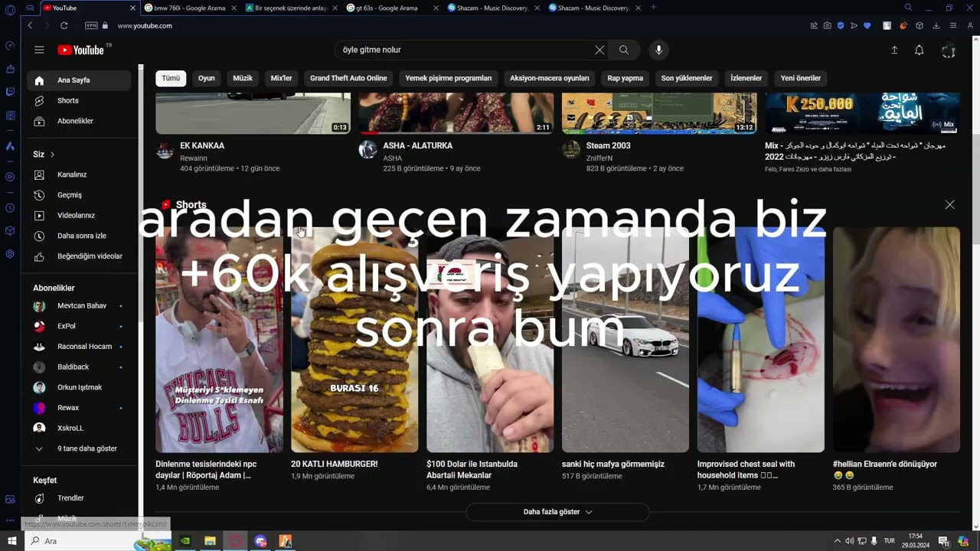The height and width of the screenshot is (551, 980).
Task: Open the notifications bell
Action: tap(919, 50)
